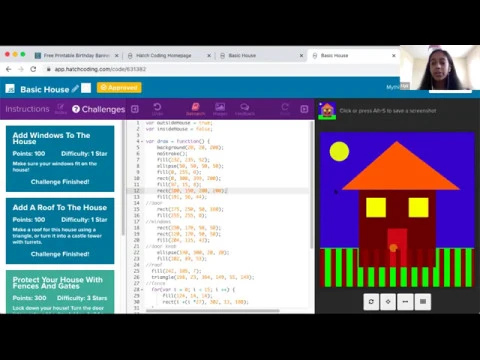Viewport: 480px width, 360px height.
Task: Click the code editor horizontal scrollbar
Action: pyautogui.click(x=213, y=311)
